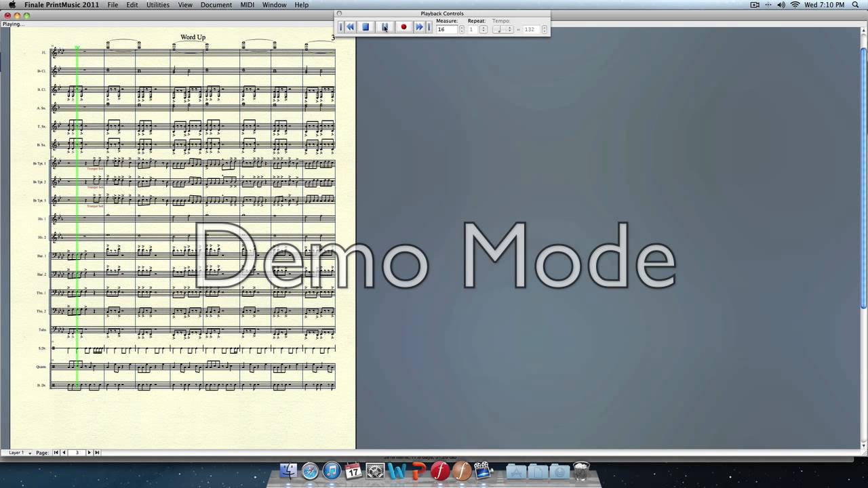Image resolution: width=868 pixels, height=488 pixels.
Task: Go to the first page button
Action: tap(56, 453)
